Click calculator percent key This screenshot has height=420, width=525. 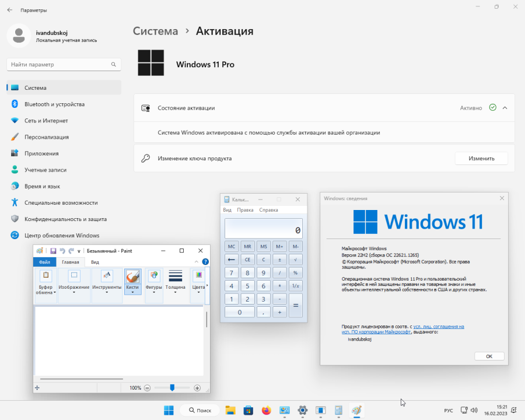[x=296, y=272]
